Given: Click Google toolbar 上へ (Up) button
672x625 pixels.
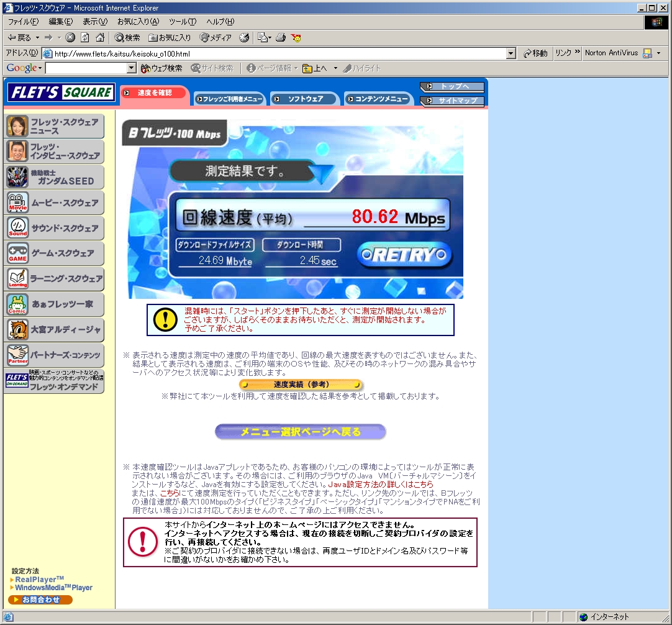Looking at the screenshot, I should [315, 68].
